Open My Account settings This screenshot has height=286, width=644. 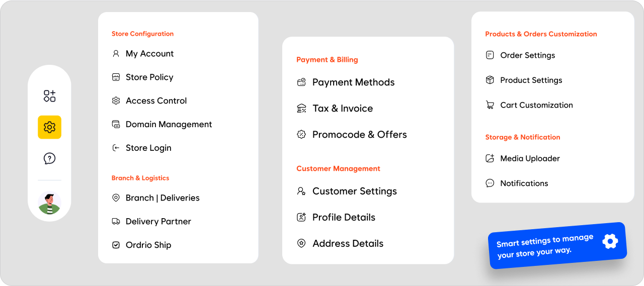coord(149,54)
